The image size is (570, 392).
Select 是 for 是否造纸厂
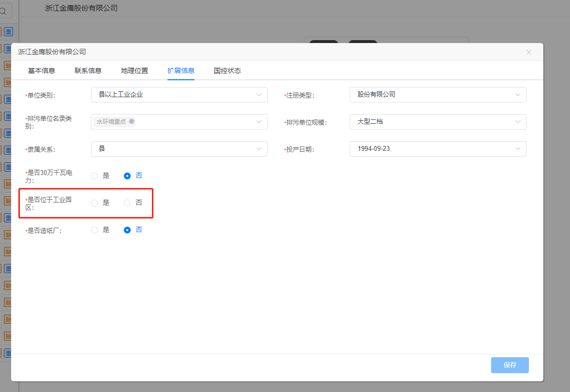click(94, 230)
